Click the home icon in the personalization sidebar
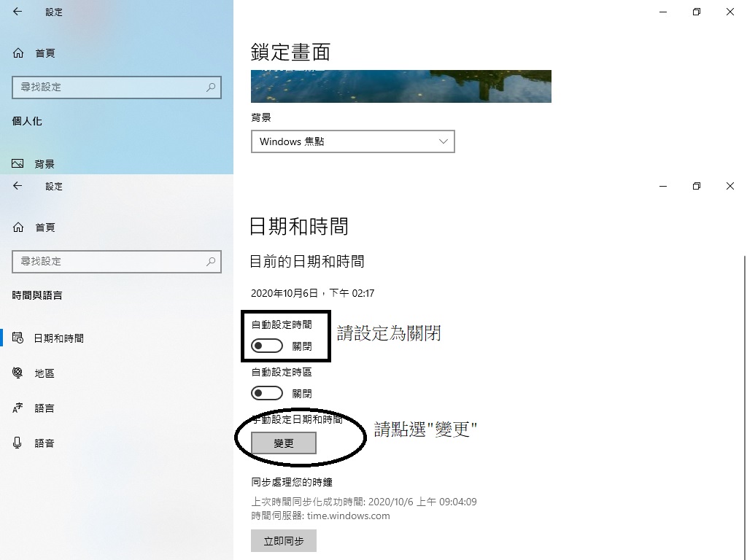 (x=18, y=52)
